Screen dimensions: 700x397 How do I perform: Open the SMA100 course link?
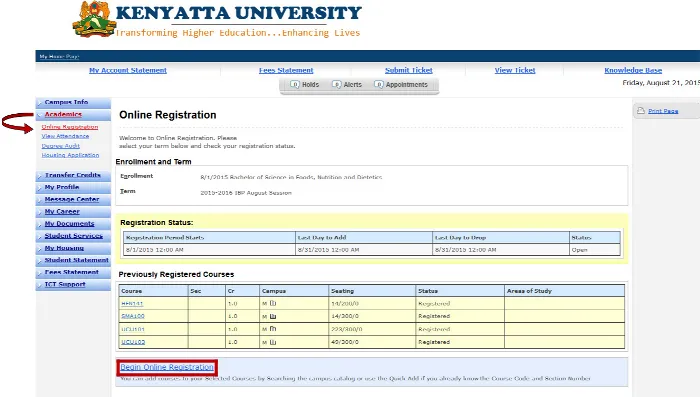pyautogui.click(x=133, y=316)
